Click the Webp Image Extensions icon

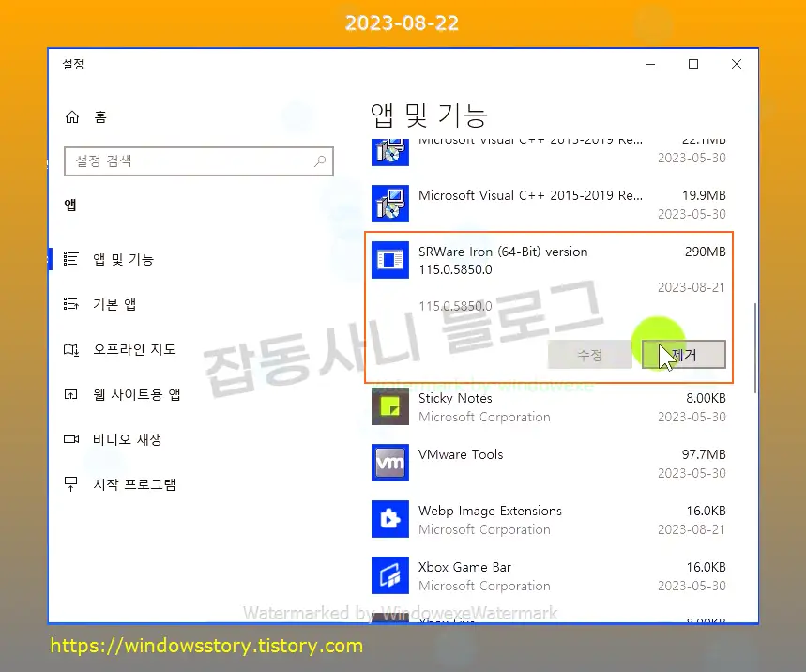pyautogui.click(x=390, y=519)
